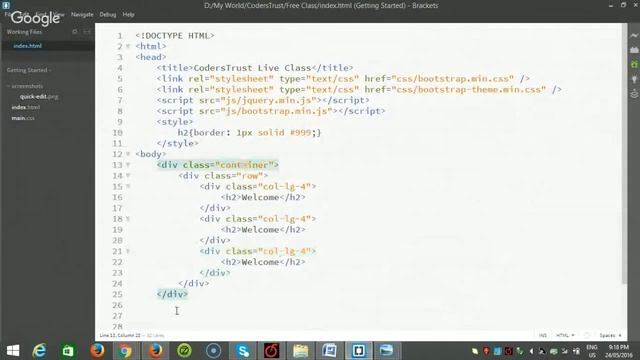Open Skype from the taskbar
Viewport: 640px width, 360px height.
[x=242, y=351]
